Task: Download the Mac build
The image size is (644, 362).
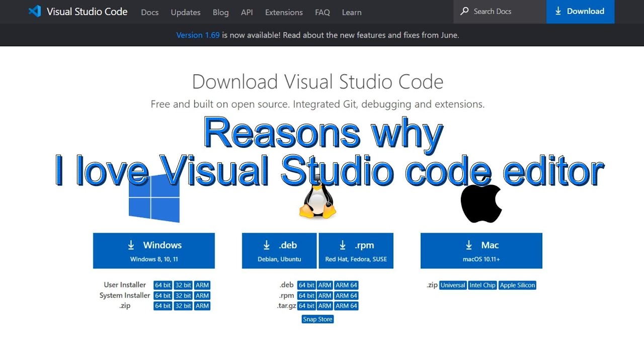Action: (x=481, y=250)
